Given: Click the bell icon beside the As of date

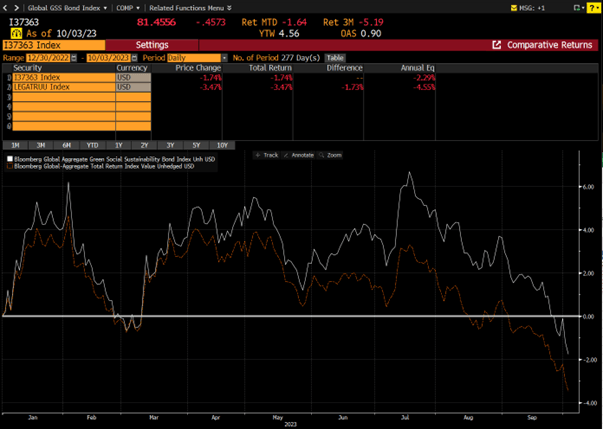Looking at the screenshot, I should pos(15,32).
